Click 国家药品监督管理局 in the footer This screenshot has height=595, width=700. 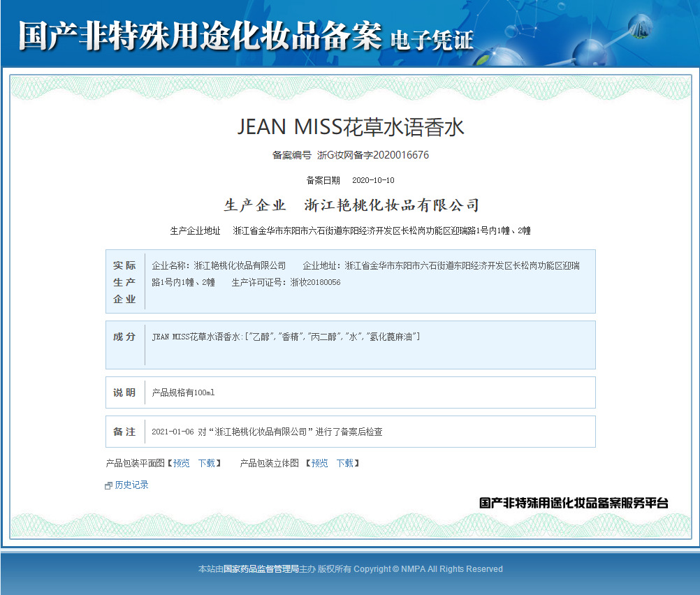(x=261, y=569)
